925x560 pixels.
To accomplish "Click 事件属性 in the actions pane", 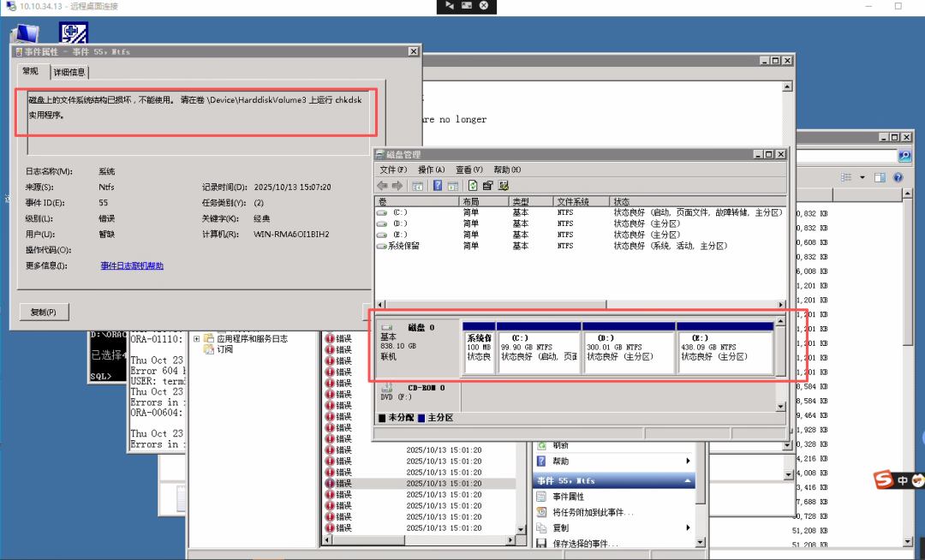I will tap(568, 497).
